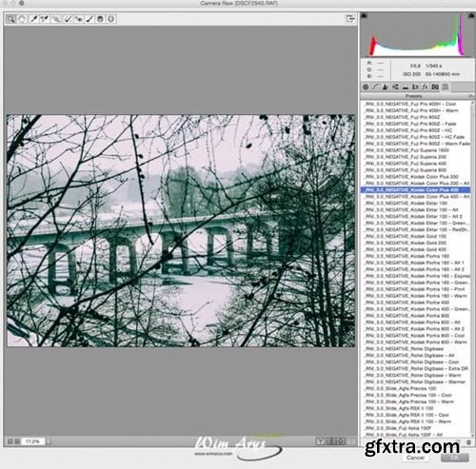
Task: Apply preset Kodak Color Plus 400 - Alt
Action: (x=416, y=197)
